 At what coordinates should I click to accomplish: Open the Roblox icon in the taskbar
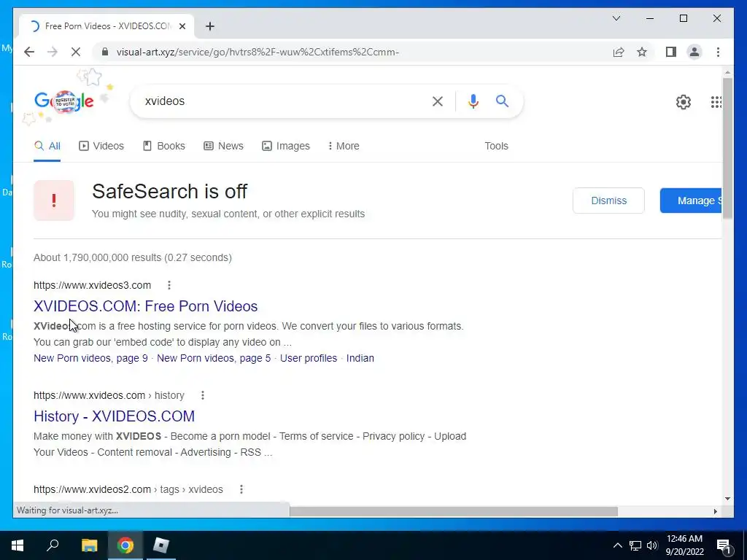tap(161, 545)
